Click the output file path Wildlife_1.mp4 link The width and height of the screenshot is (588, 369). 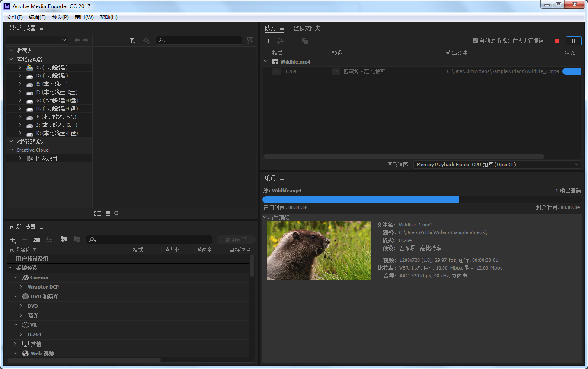(x=503, y=71)
